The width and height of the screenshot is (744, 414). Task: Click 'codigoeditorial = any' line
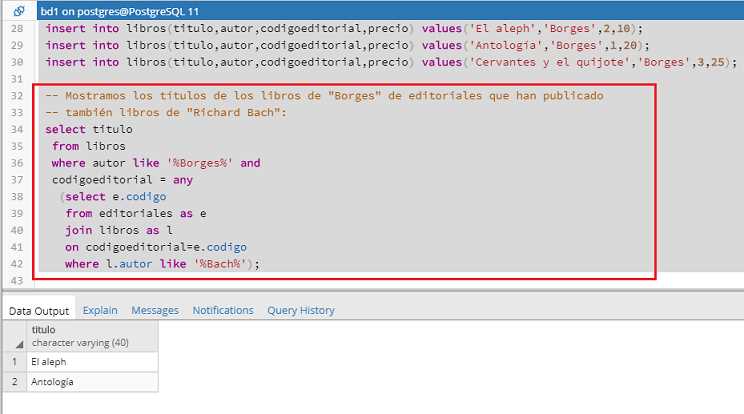tap(122, 180)
